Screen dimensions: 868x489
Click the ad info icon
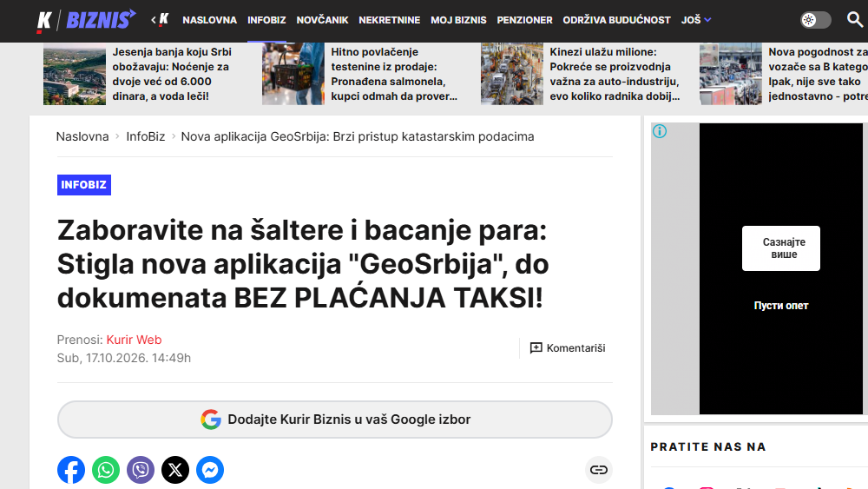[x=660, y=131]
